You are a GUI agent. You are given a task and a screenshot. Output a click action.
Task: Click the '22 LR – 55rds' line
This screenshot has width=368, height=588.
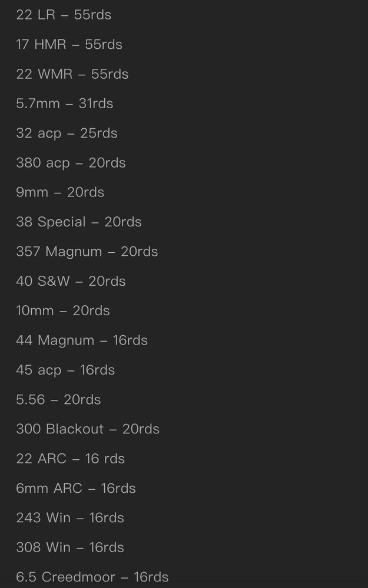(64, 15)
